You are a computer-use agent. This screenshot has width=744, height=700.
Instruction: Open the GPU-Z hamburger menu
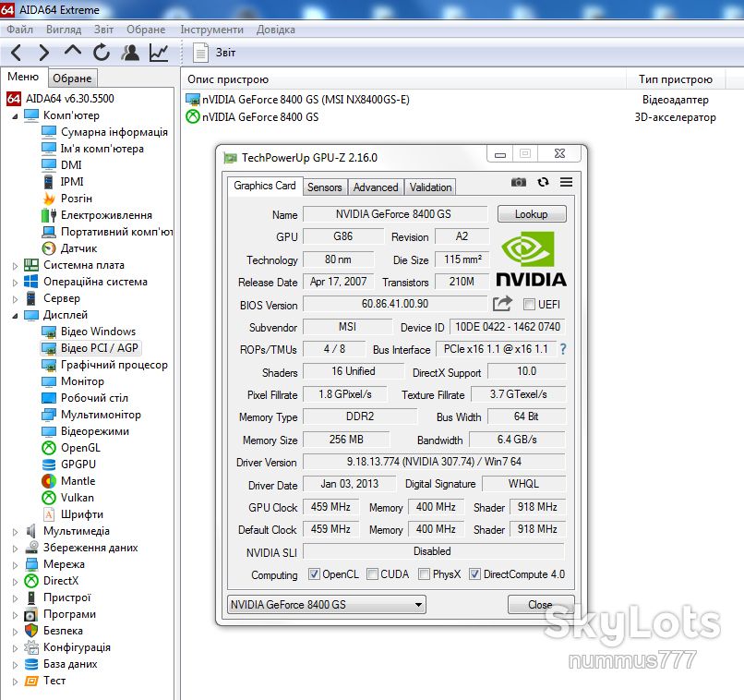click(x=566, y=182)
